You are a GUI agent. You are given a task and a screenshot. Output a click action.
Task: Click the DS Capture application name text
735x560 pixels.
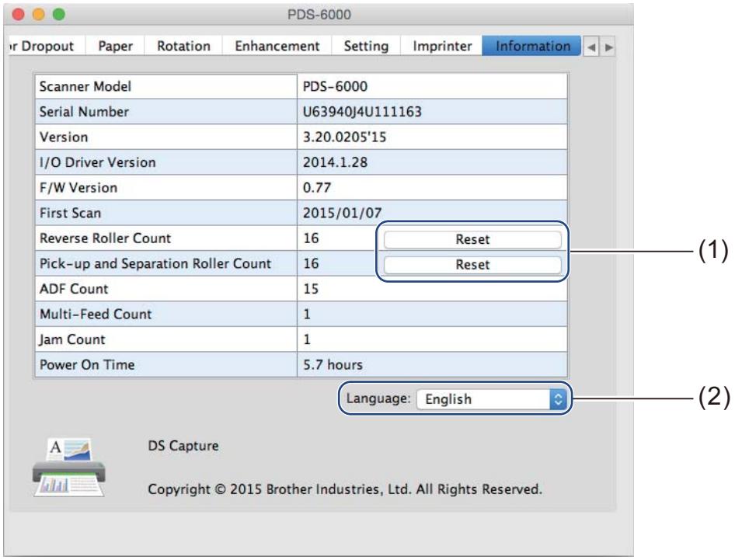[183, 446]
